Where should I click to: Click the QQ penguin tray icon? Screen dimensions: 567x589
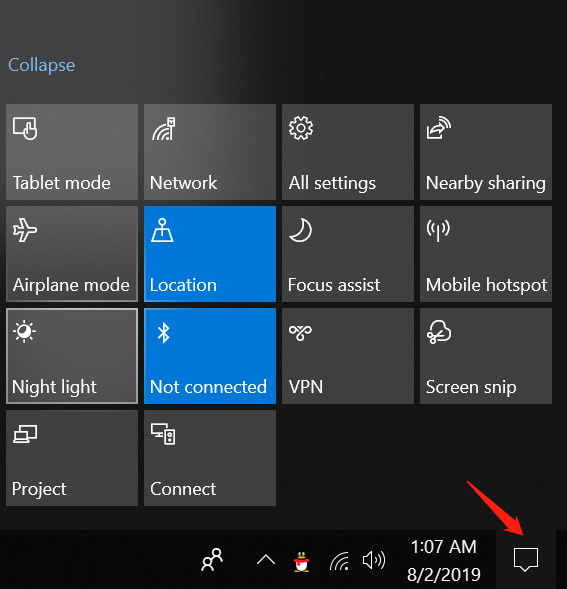301,561
